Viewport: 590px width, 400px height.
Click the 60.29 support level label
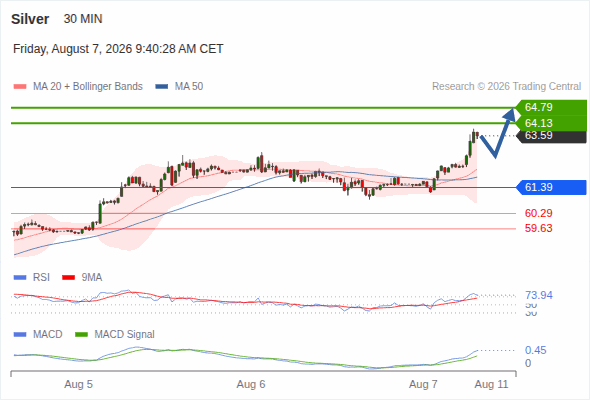pyautogui.click(x=538, y=213)
